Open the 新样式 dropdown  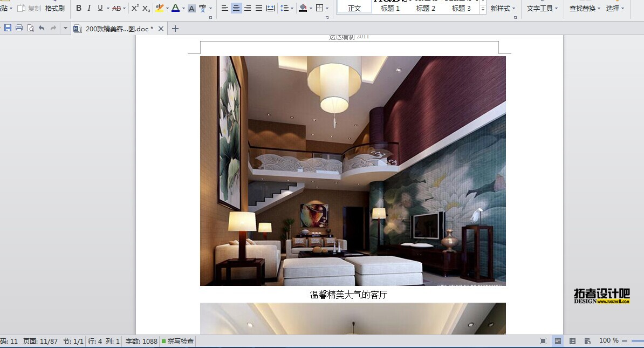pyautogui.click(x=503, y=8)
